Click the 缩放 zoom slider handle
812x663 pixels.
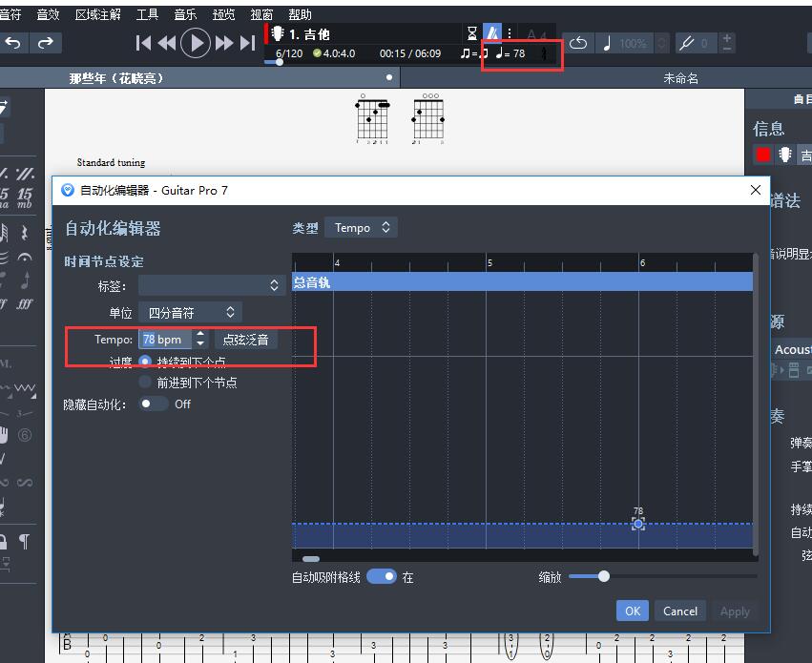pyautogui.click(x=603, y=576)
